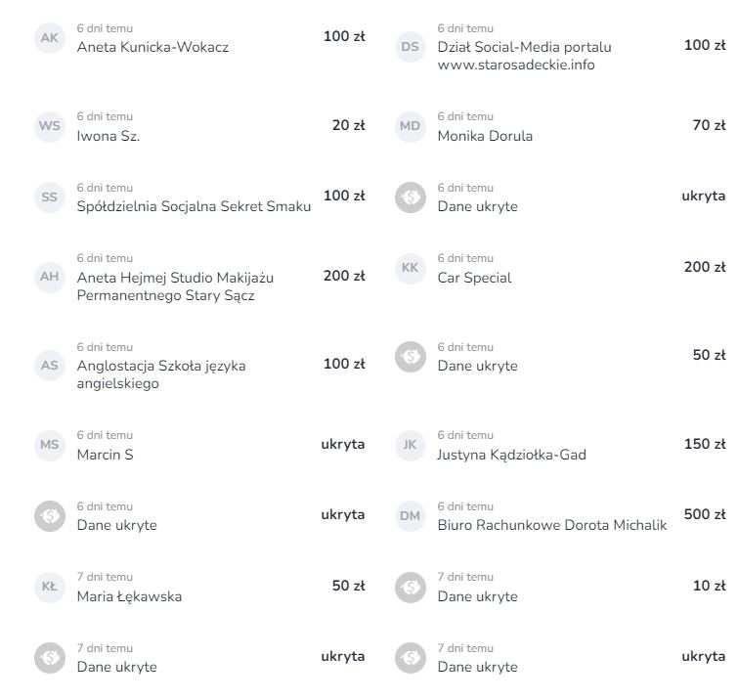Click the JK avatar for Justyna Kądziołka-Gad
The width and height of the screenshot is (738, 700).
pos(410,445)
